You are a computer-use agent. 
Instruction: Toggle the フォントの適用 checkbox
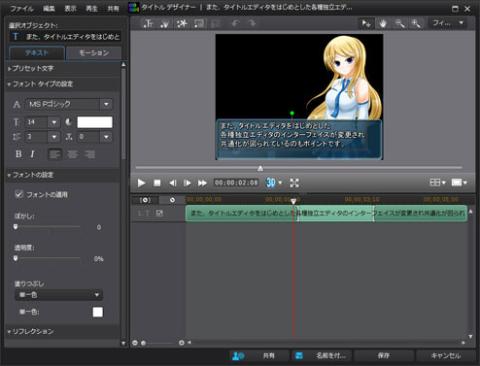click(x=19, y=194)
